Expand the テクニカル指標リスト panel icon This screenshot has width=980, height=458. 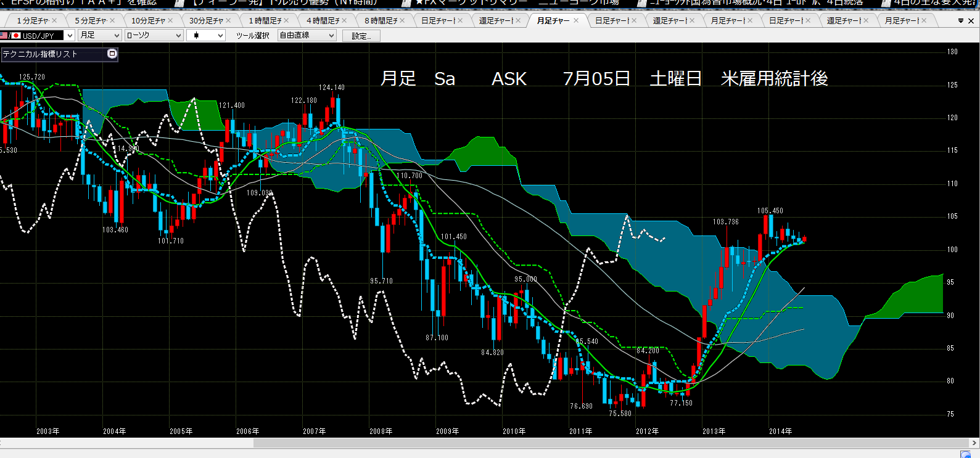112,54
